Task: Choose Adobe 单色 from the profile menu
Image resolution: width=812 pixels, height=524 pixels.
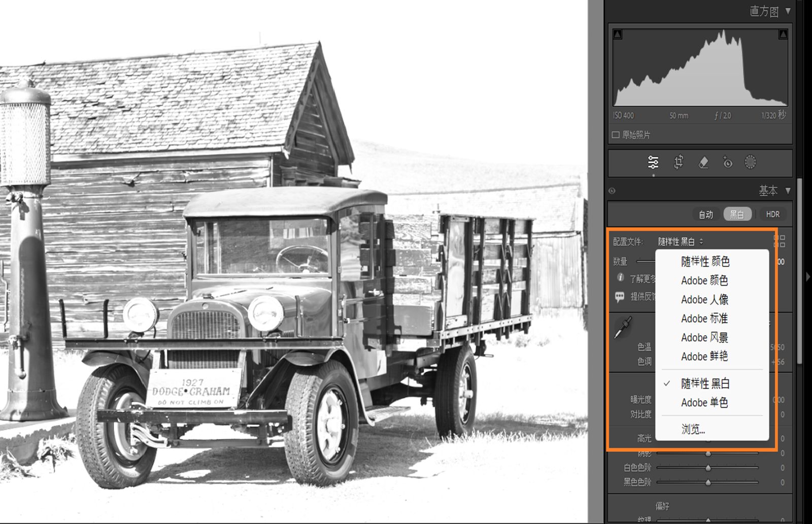Action: pos(712,403)
